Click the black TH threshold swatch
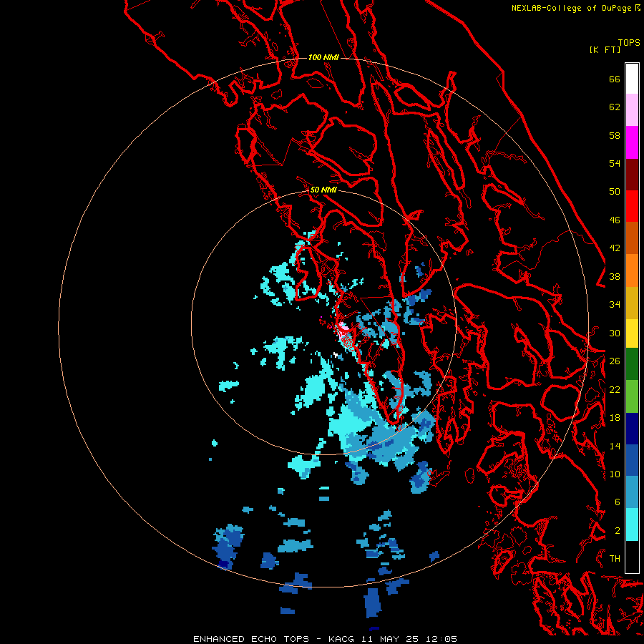Image resolution: width=644 pixels, height=644 pixels. coord(632,557)
